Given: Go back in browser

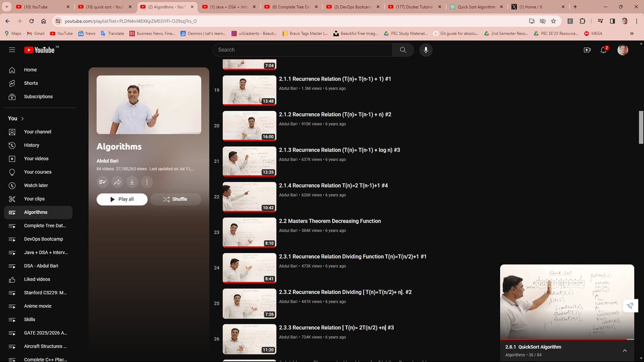Looking at the screenshot, I should (8, 21).
